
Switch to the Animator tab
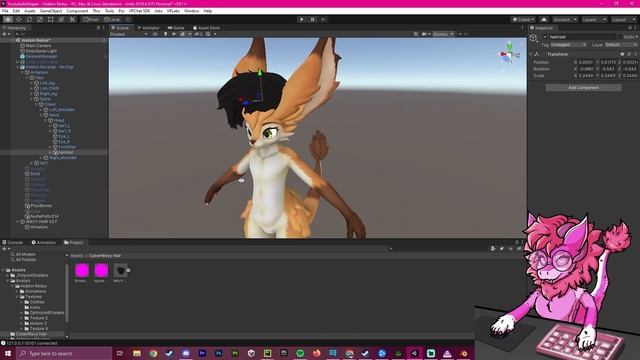(149, 28)
